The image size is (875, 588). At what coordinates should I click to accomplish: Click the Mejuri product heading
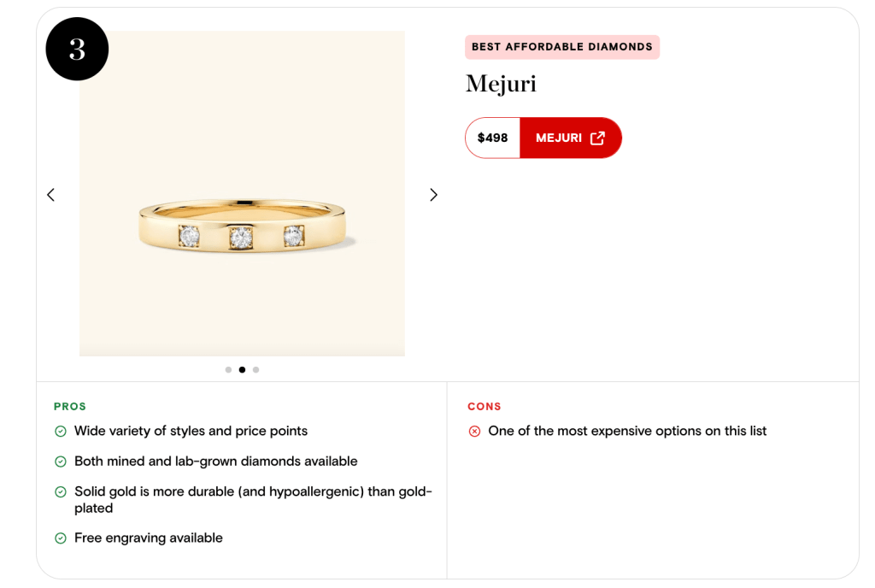tap(501, 84)
